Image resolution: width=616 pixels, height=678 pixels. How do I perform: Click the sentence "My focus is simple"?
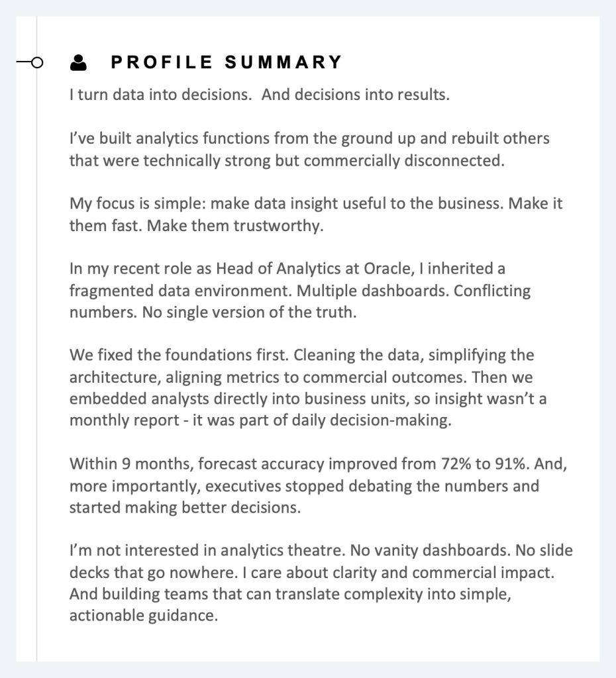pos(138,204)
